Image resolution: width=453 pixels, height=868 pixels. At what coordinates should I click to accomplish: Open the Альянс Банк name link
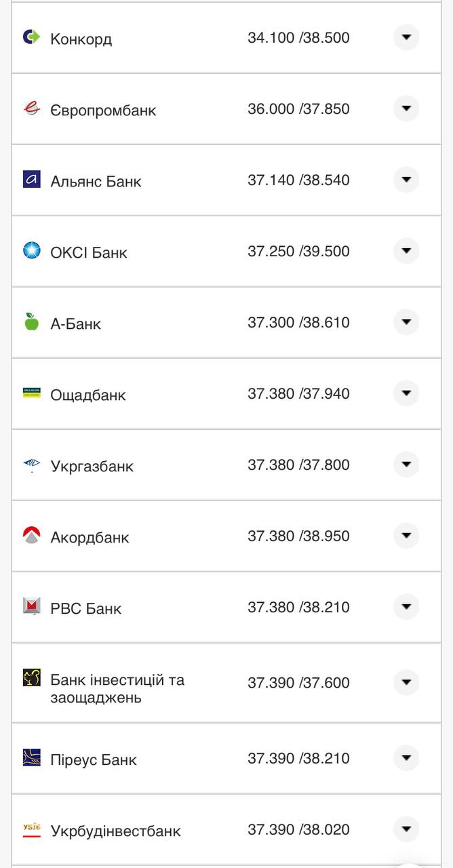click(96, 181)
